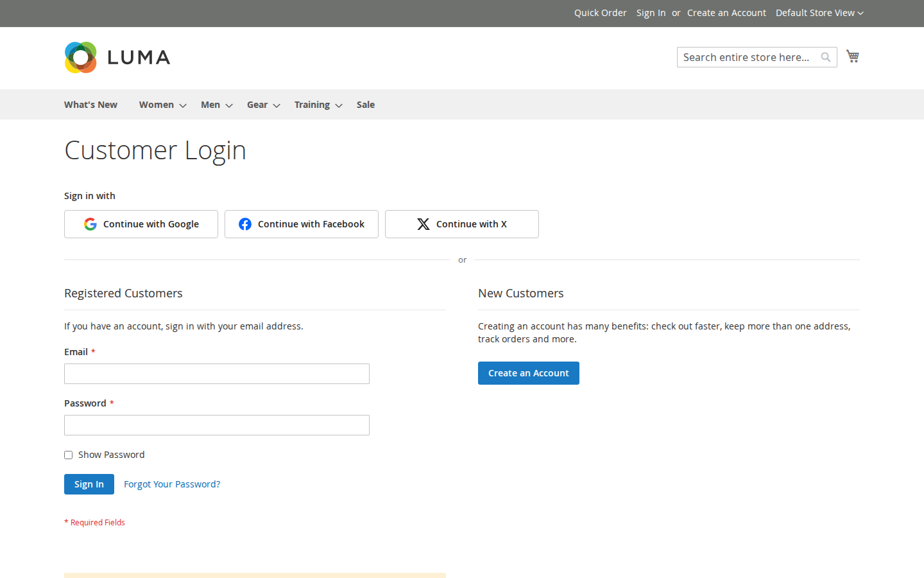Open the Quick Order link
This screenshot has height=578, width=924.
coord(600,13)
